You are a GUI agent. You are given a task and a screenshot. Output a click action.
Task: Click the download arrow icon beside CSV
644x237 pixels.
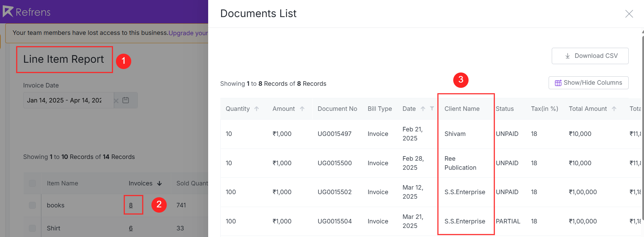567,56
